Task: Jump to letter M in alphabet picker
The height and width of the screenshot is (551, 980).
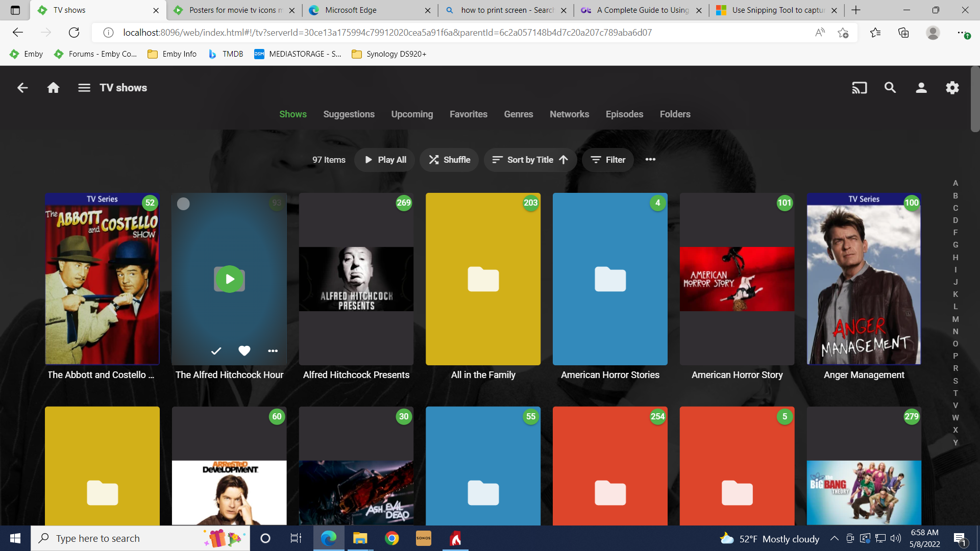Action: pos(955,319)
